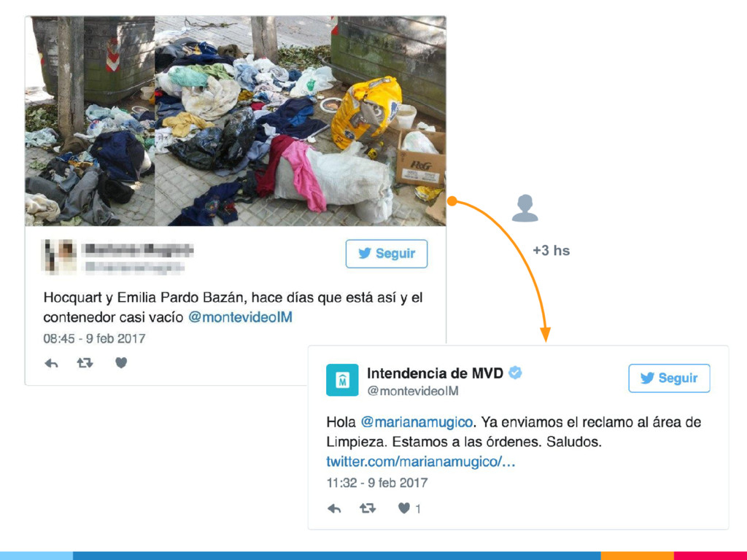Click the @montevideoIM handle under Intendencia de MVD
This screenshot has height=560, width=747.
tap(413, 391)
